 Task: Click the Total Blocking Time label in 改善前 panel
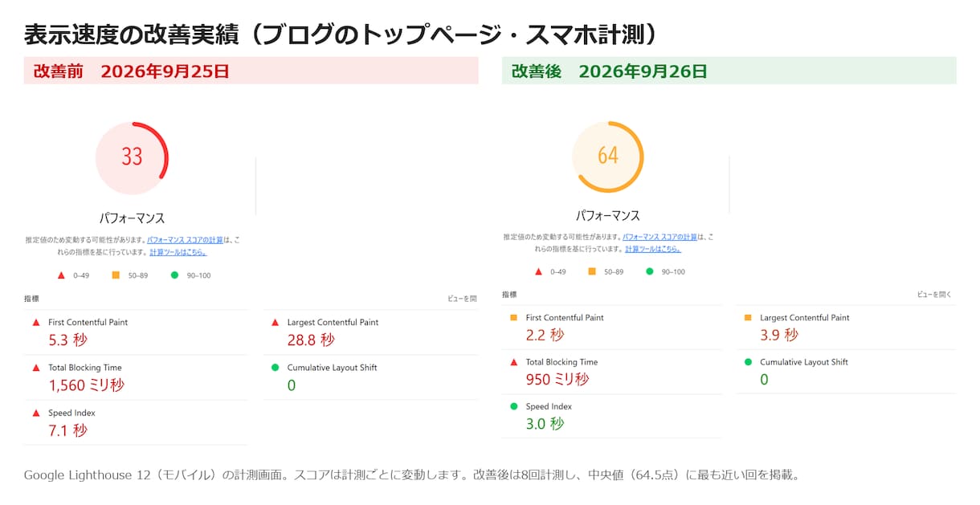85,368
